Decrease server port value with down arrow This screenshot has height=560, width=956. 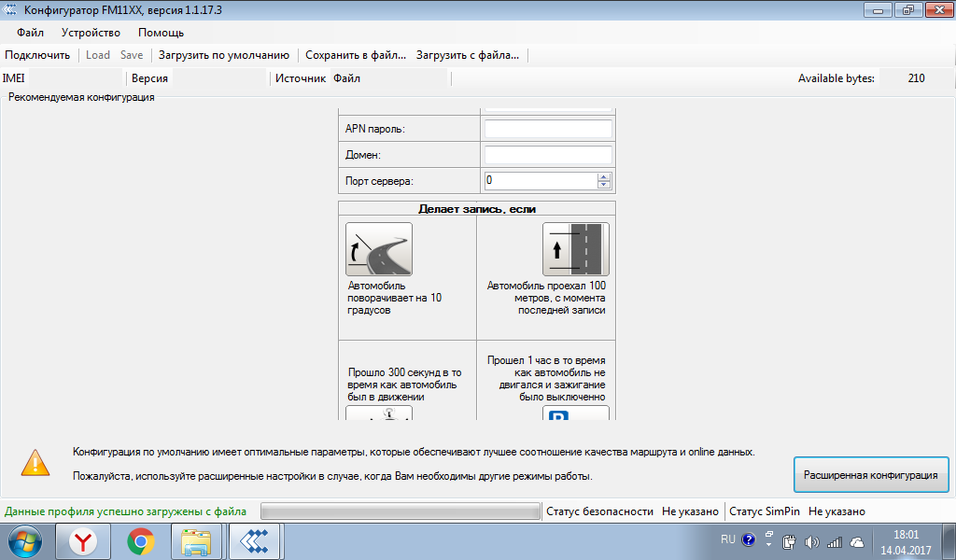pos(604,185)
